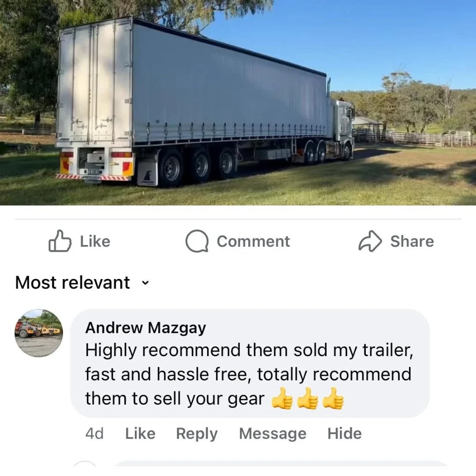
Task: Open Andrew Mazgay's profile picture
Action: pos(39,333)
